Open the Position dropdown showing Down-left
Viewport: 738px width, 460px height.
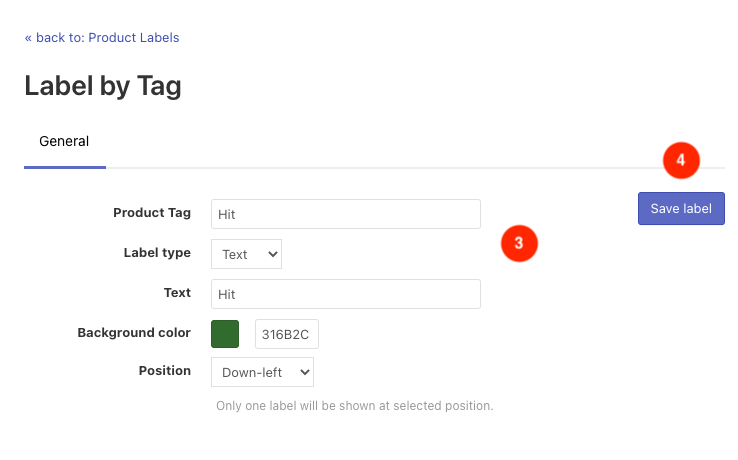coord(262,372)
